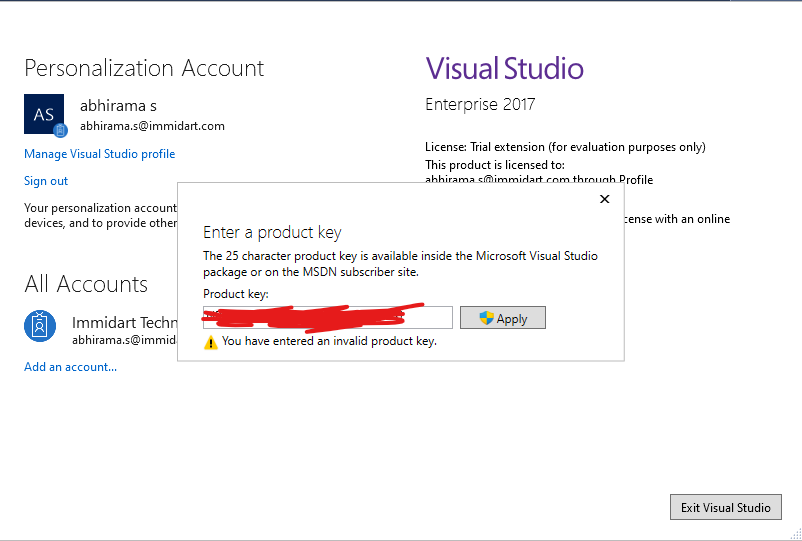The image size is (802, 541).
Task: Apply the entered product key
Action: (x=503, y=318)
